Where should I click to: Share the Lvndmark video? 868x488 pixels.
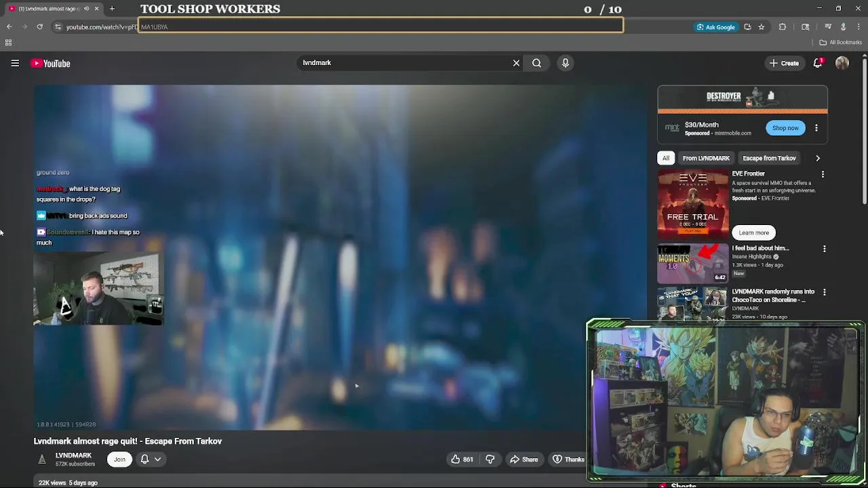pyautogui.click(x=524, y=460)
